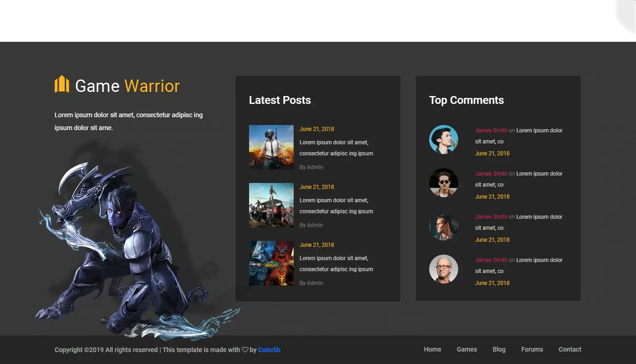Click the June 21, 2018 date of first post
Screen dimensions: 636x364
(x=317, y=129)
